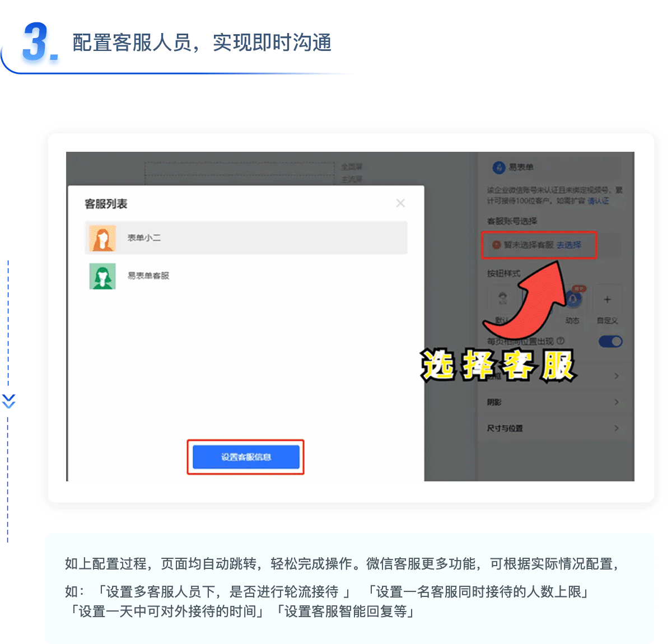
Task: Expand the 尺寸与位置 section
Action: (553, 428)
